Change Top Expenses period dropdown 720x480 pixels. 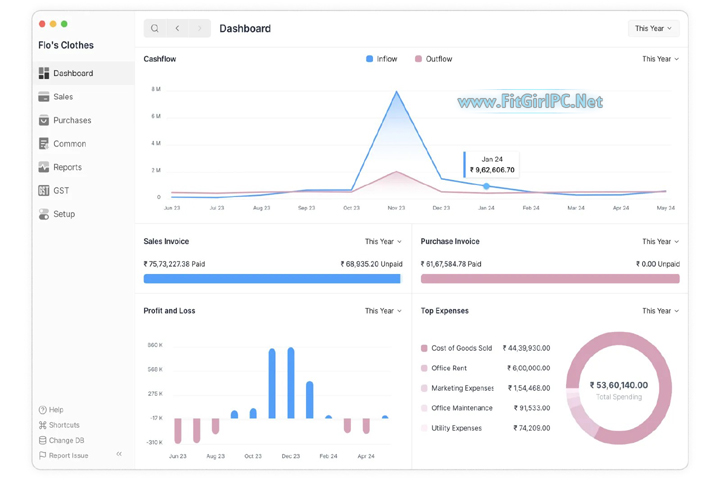tap(660, 311)
